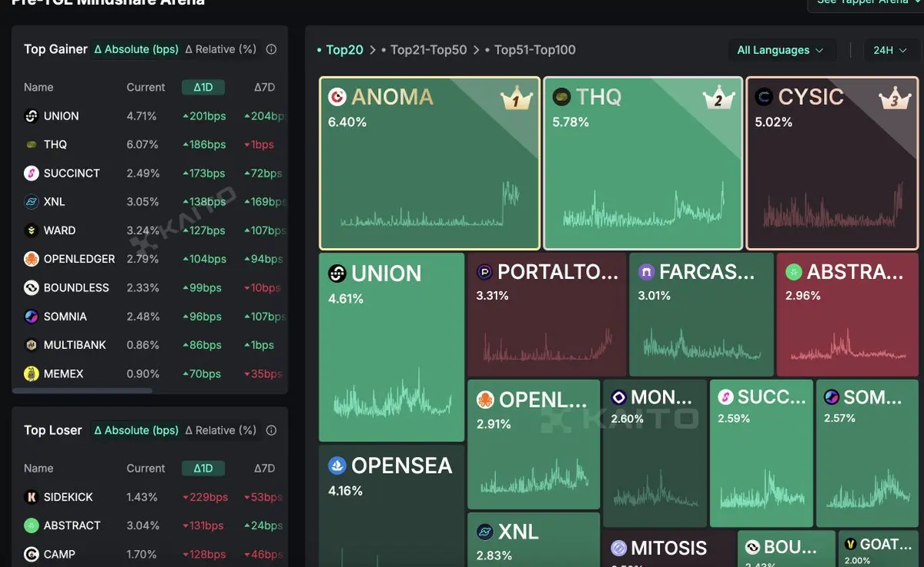The height and width of the screenshot is (567, 924).
Task: Select Absolute (bps) in Top Gainer panel
Action: (136, 49)
